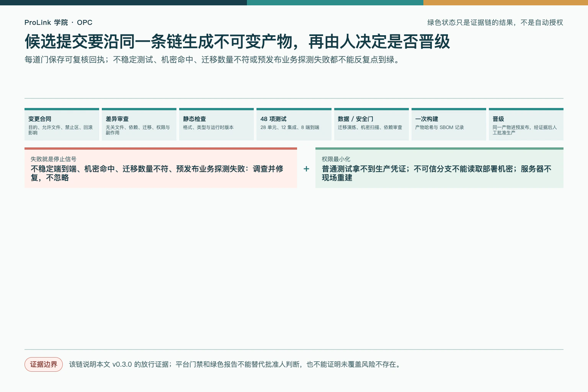Click the text 目的、允许文件、禁止区、回滚影响
Screen dimensions: 588x392
tap(60, 130)
